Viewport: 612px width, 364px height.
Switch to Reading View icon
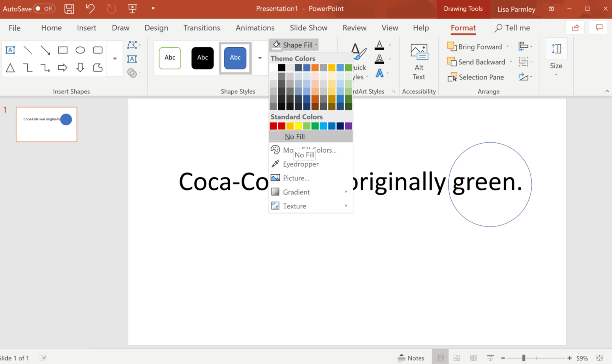pos(474,358)
